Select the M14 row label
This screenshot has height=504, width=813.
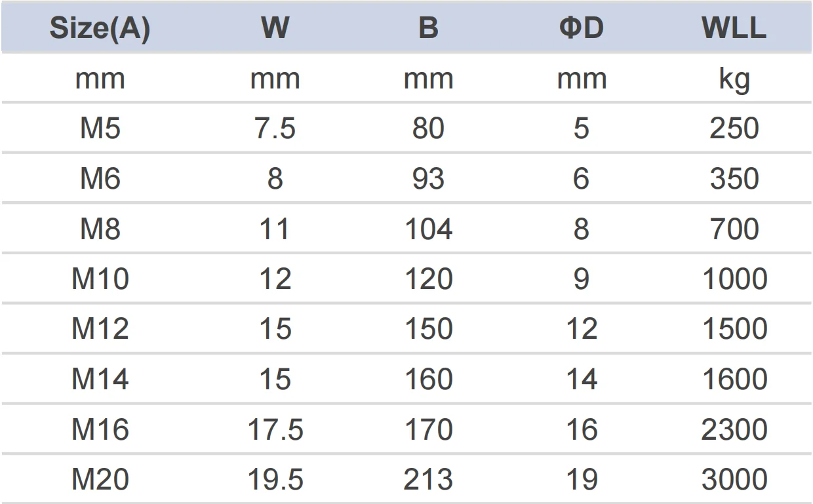[x=100, y=380]
